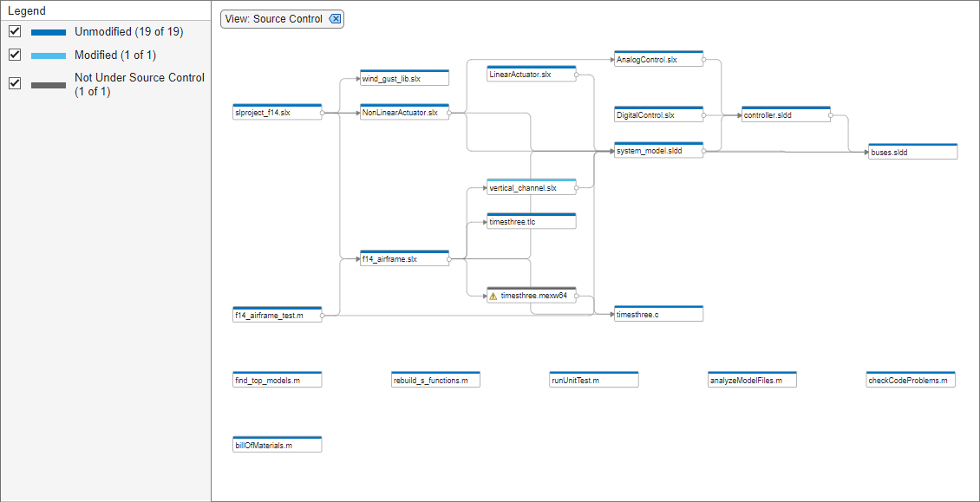Click the billOfMaterials.m file node
This screenshot has width=980, height=502.
click(277, 445)
